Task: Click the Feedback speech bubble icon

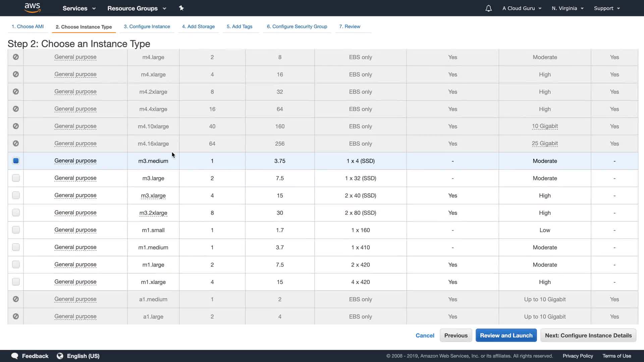Action: [x=15, y=356]
